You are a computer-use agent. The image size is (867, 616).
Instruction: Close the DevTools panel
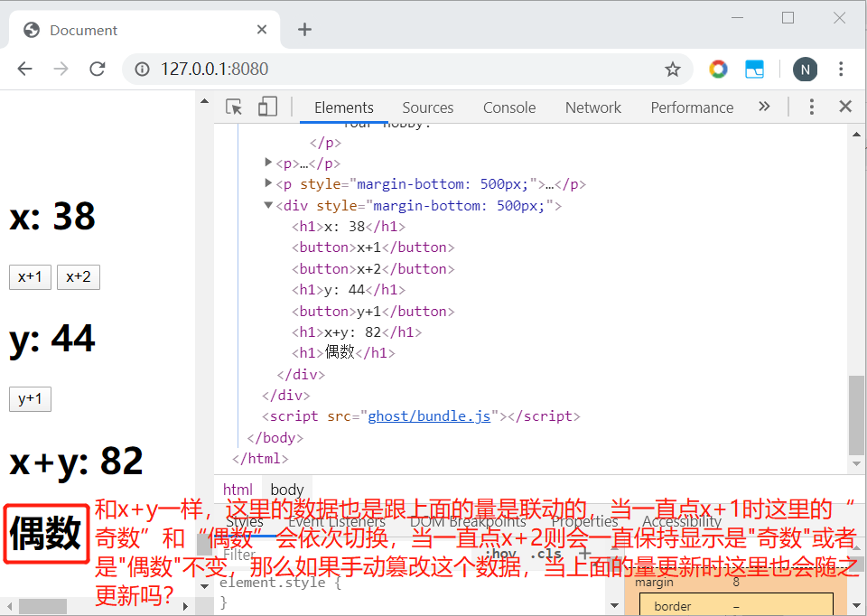(845, 107)
